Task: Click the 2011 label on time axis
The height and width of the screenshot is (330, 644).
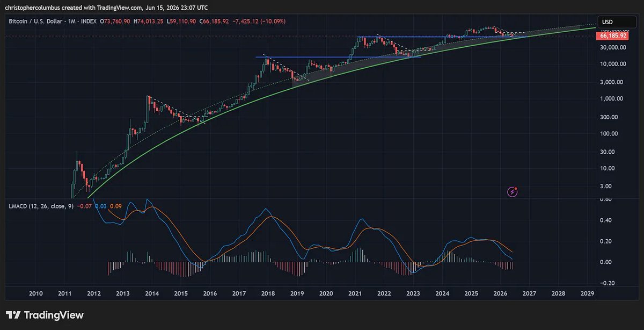Action: [x=65, y=294]
